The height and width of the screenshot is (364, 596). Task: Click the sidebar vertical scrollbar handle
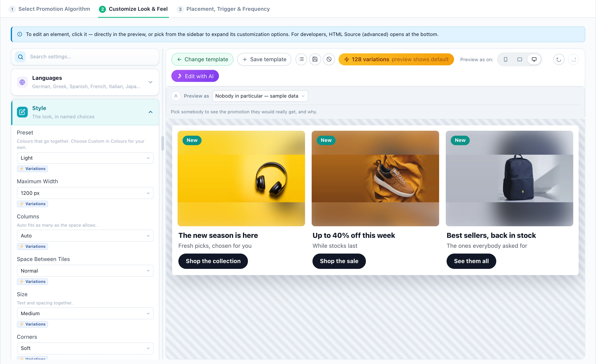(x=162, y=143)
